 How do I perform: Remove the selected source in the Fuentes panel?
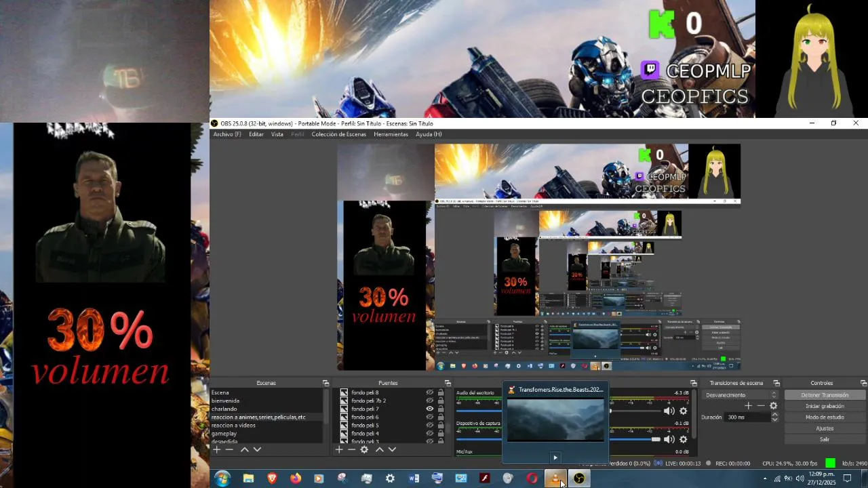(x=351, y=449)
